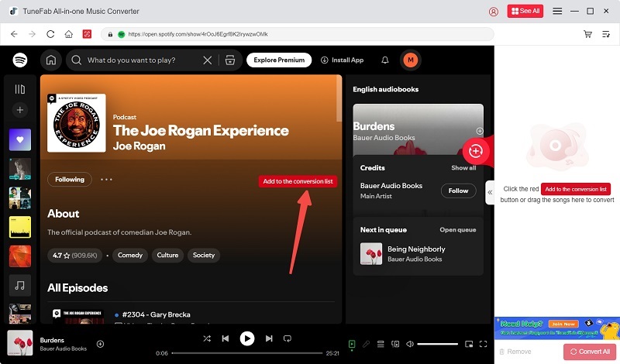Open episode #2304 - Gary Brecka

point(157,314)
